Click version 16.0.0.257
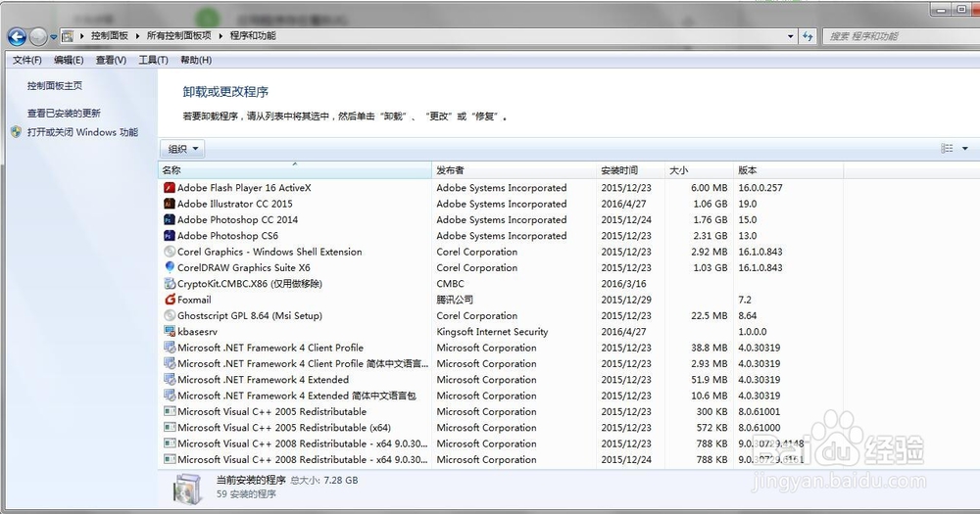980x514 pixels. tap(760, 187)
